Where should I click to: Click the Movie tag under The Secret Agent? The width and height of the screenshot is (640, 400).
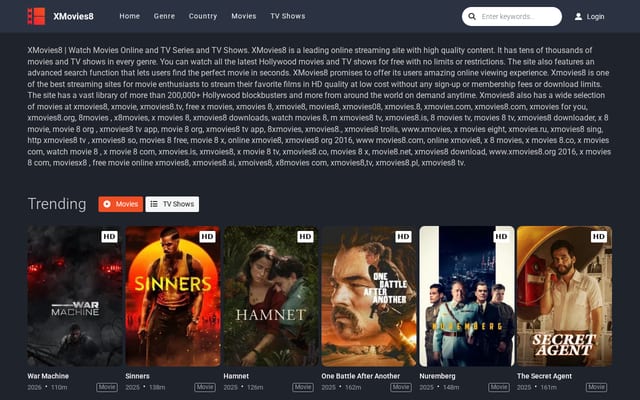(596, 387)
